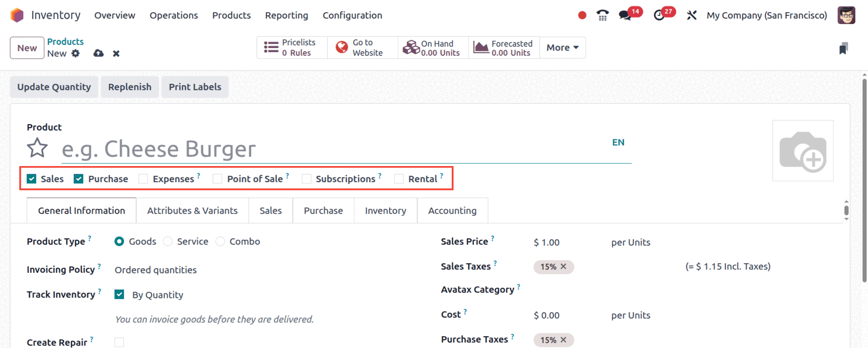Select the Service product type radio

pos(168,242)
